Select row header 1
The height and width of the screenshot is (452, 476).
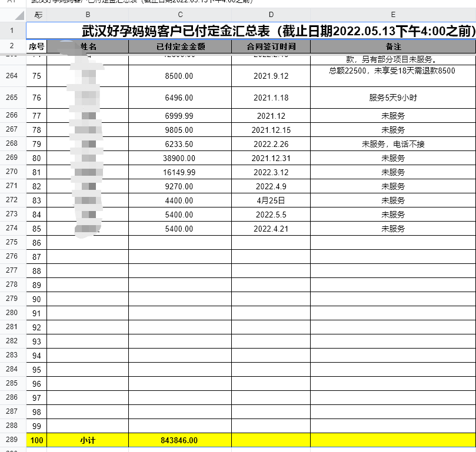[x=12, y=31]
